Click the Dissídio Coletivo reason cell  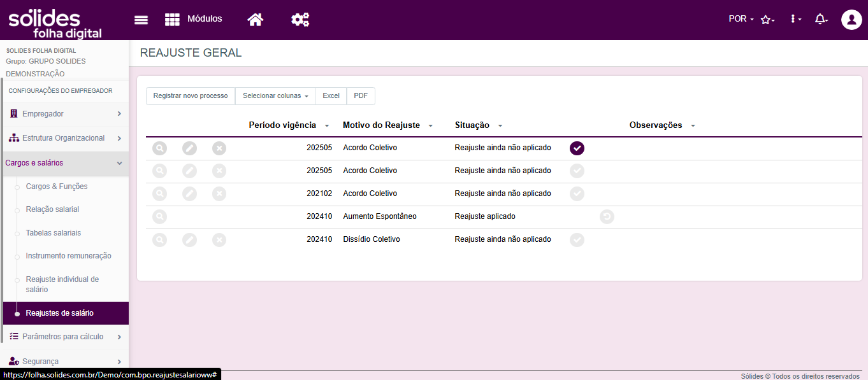click(x=372, y=239)
